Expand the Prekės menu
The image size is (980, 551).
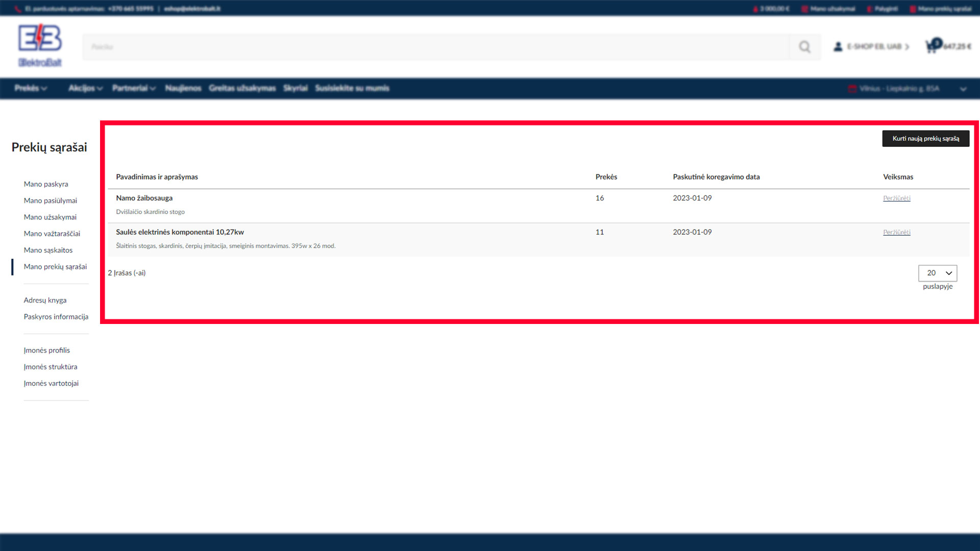point(31,88)
